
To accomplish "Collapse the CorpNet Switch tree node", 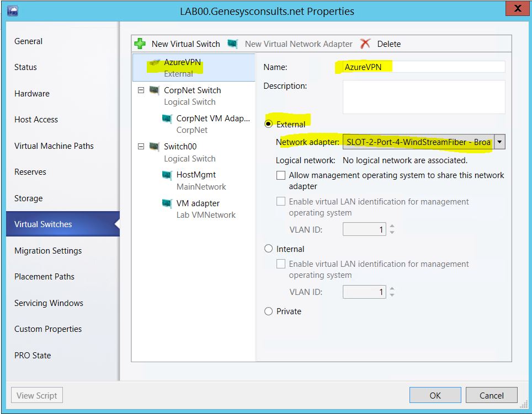I will click(141, 90).
